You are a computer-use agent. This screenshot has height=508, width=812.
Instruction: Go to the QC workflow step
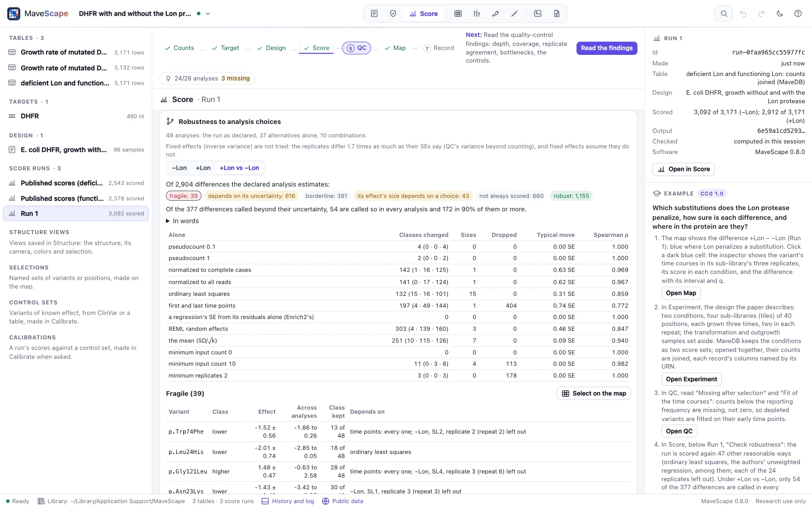coord(356,48)
